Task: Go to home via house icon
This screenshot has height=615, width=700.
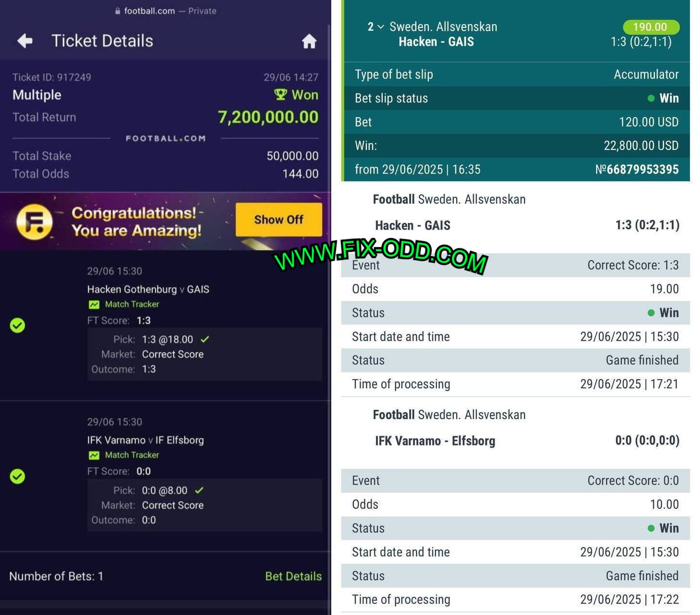Action: pos(309,41)
